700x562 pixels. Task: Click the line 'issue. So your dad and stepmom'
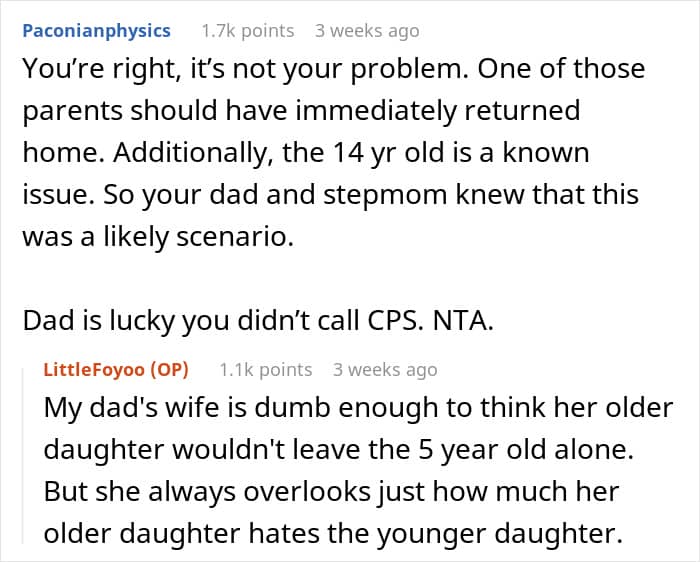point(330,195)
